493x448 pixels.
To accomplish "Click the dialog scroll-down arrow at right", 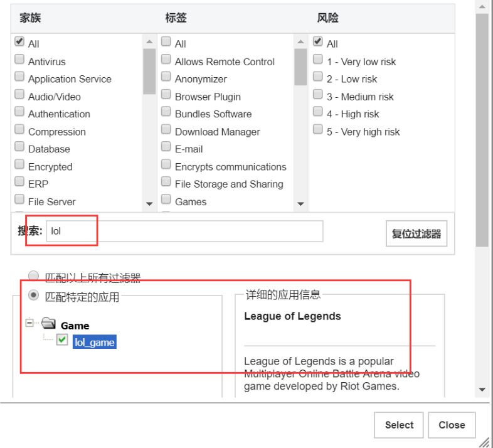I will (x=482, y=390).
